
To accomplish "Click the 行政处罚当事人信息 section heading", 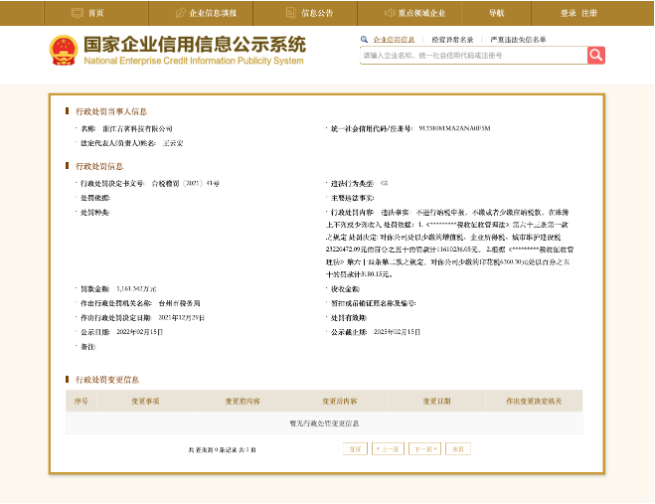I will coord(111,111).
